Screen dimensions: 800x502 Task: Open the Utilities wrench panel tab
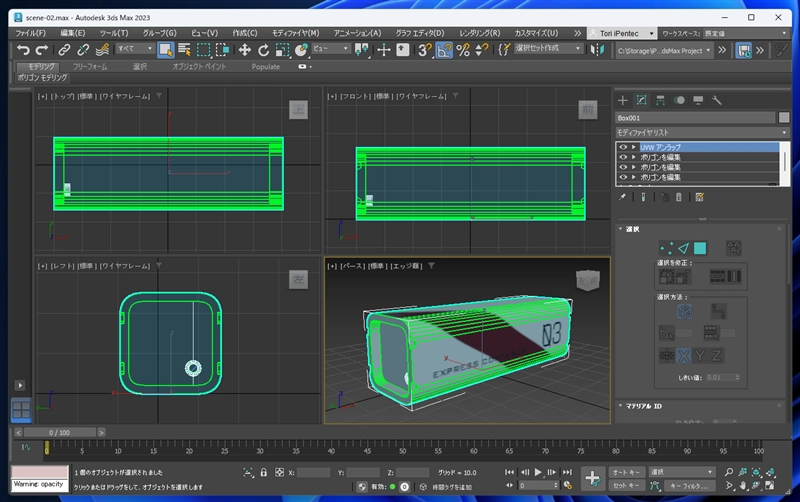click(x=716, y=100)
